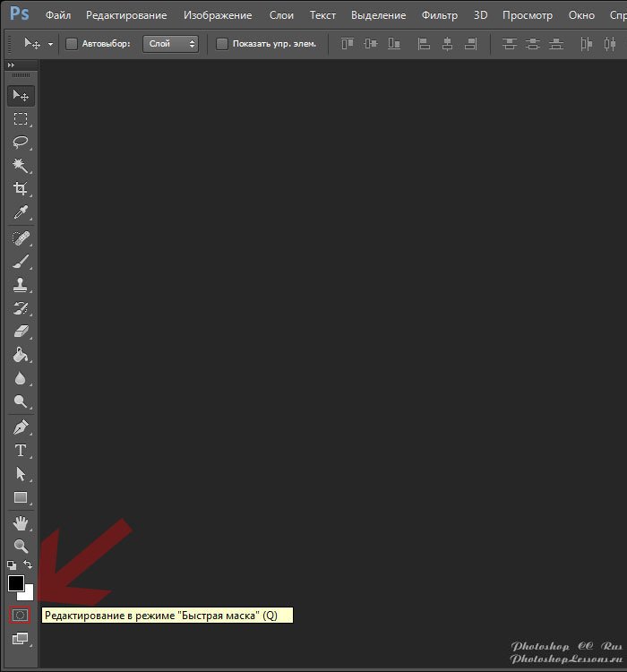Viewport: 627px width, 672px height.
Task: Click the swap foreground and background colors arrow
Action: pyautogui.click(x=29, y=564)
